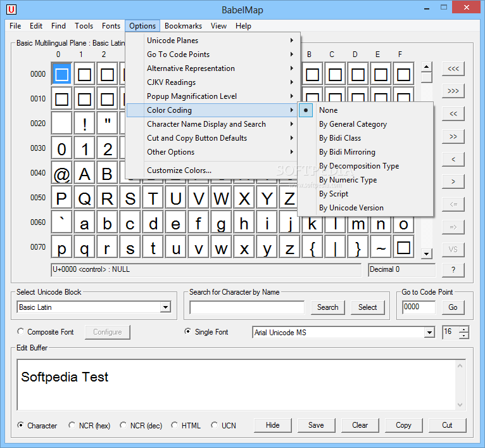Choose NCR (hex) output format radio
485x448 pixels.
click(x=72, y=425)
